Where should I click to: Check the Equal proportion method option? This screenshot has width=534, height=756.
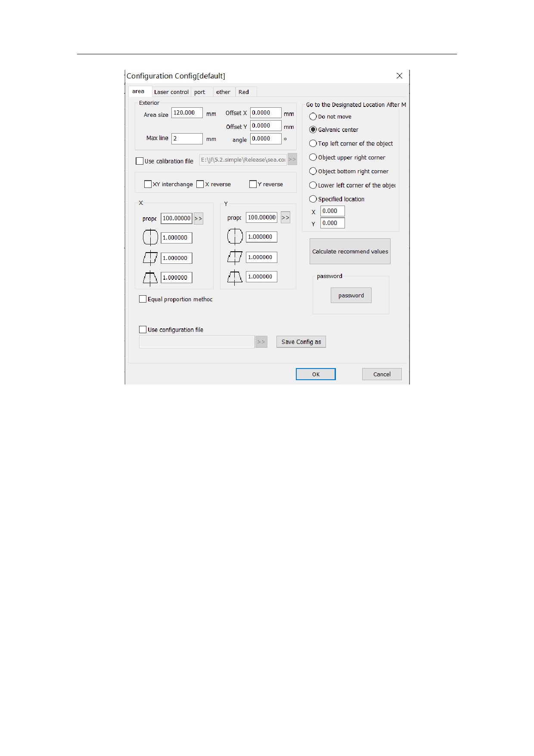click(x=143, y=299)
